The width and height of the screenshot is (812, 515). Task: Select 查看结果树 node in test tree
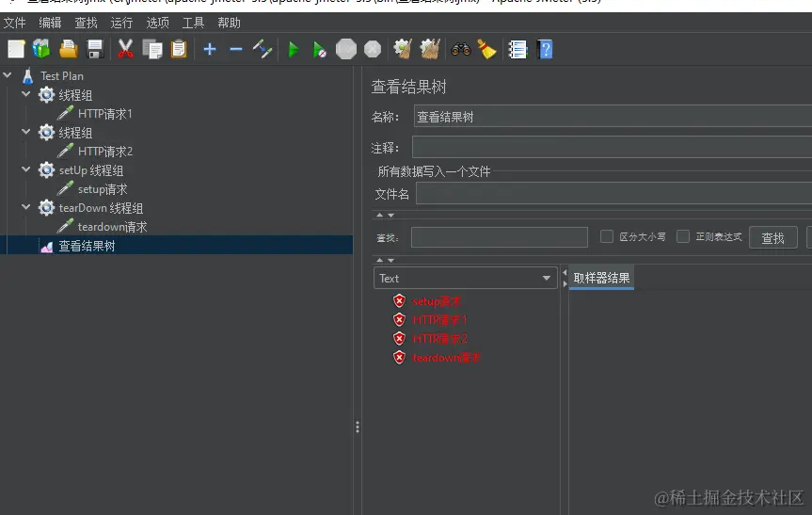point(87,246)
